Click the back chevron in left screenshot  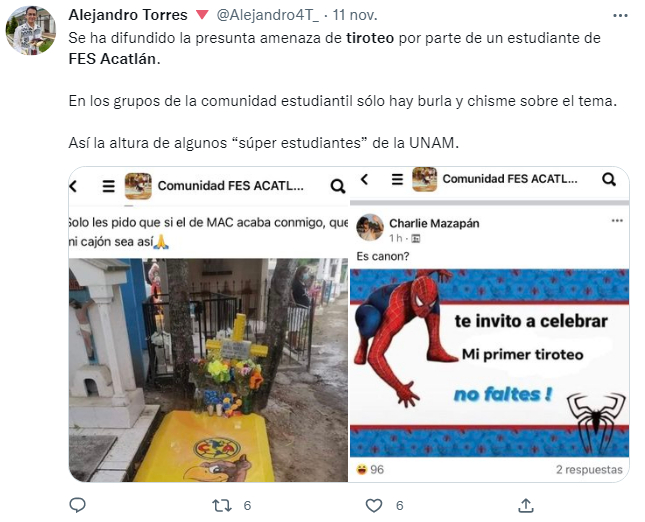click(x=73, y=186)
